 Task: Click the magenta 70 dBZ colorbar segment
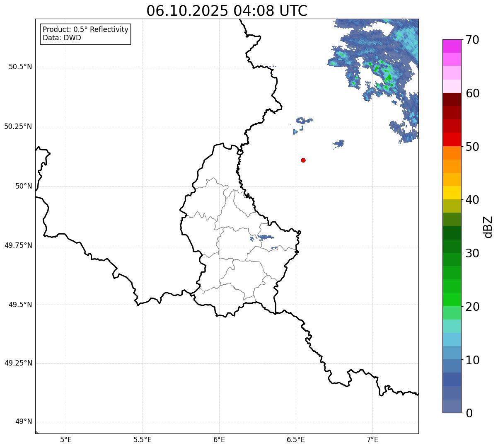(x=452, y=46)
